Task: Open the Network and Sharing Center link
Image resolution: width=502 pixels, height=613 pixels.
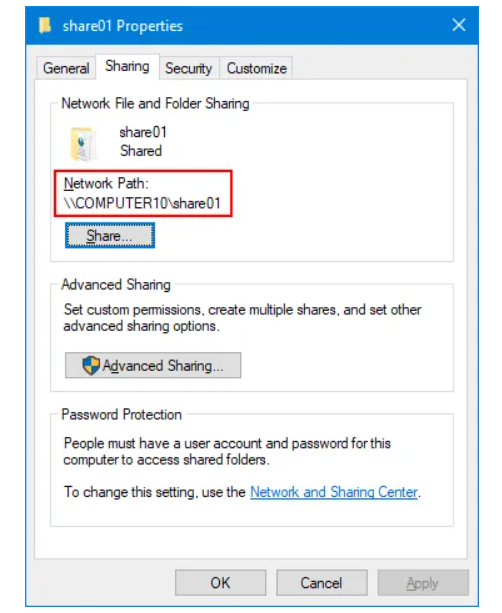Action: tap(334, 492)
